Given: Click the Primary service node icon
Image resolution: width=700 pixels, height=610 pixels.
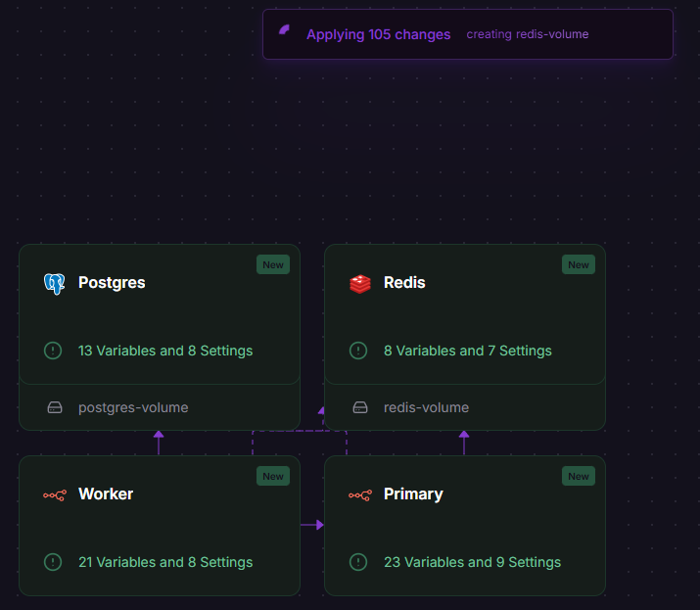Looking at the screenshot, I should point(360,495).
